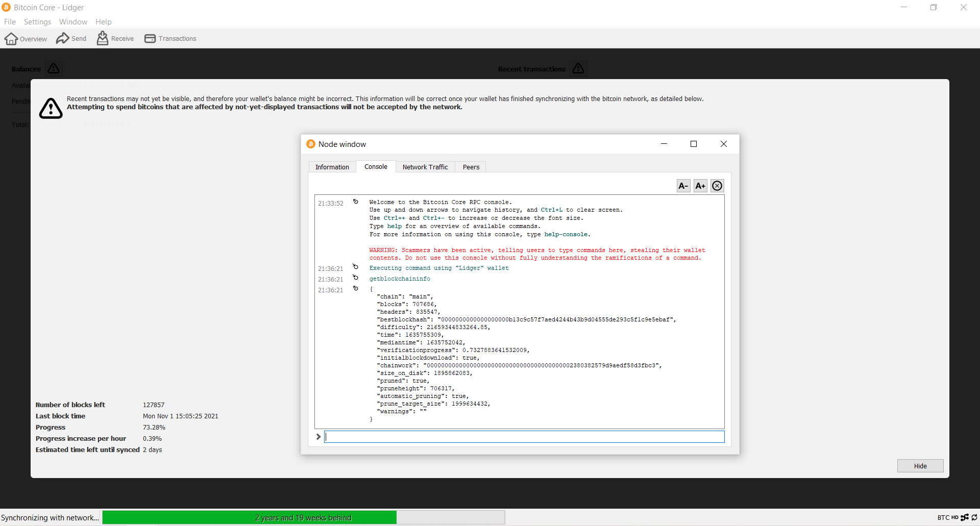This screenshot has width=980, height=526.
Task: Open the Window menu
Action: pyautogui.click(x=73, y=22)
